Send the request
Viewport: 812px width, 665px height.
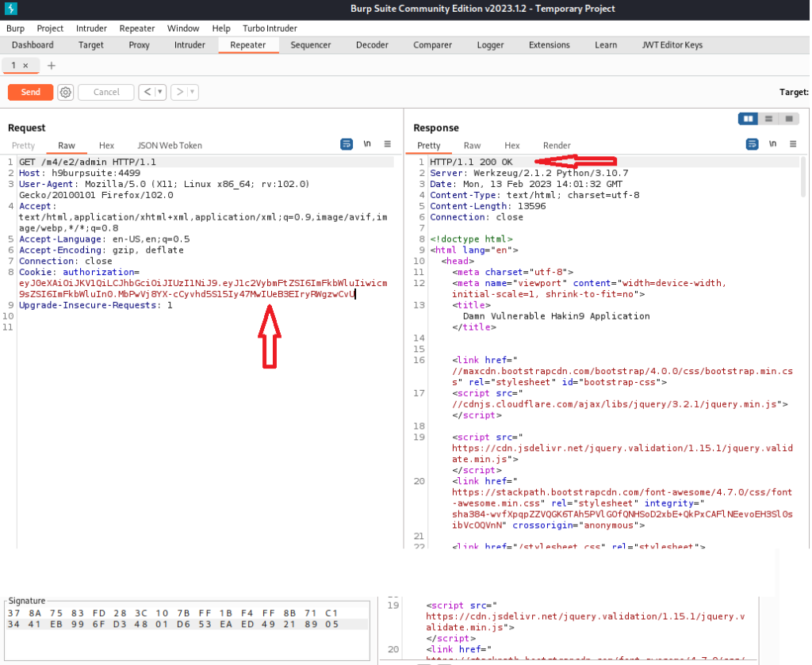31,92
